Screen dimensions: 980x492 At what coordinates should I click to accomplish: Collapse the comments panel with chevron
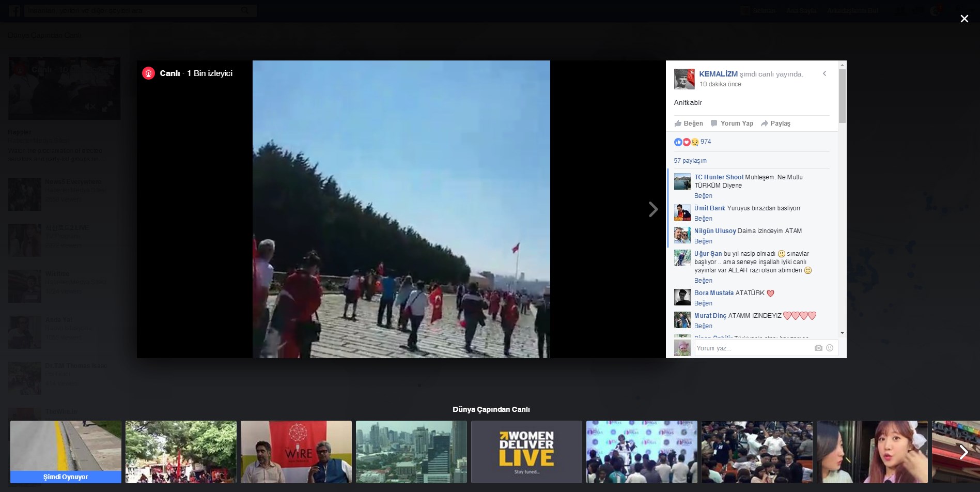[x=825, y=74]
